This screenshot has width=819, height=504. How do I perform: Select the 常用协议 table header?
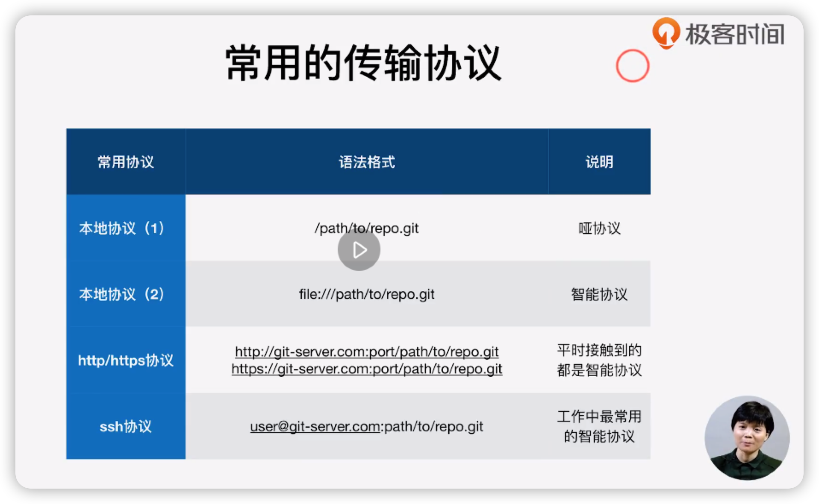pyautogui.click(x=125, y=161)
